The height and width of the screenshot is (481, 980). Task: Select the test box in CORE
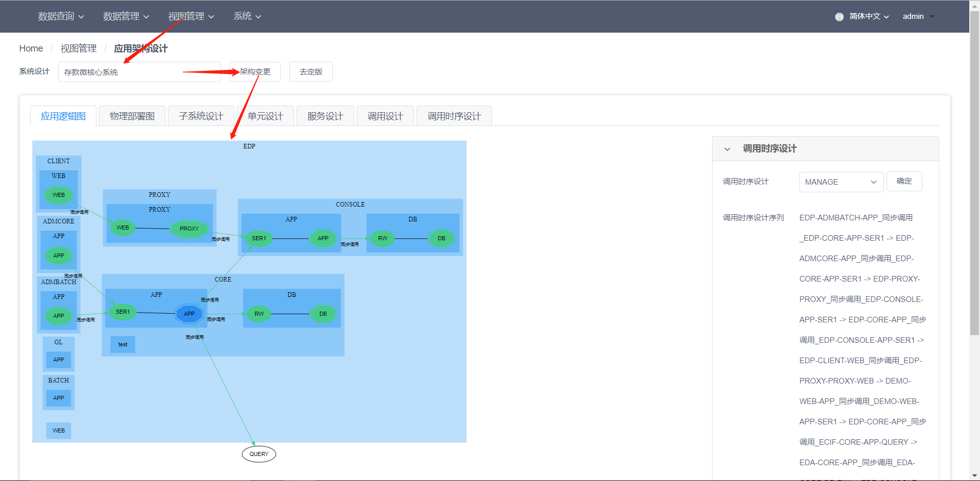[122, 344]
